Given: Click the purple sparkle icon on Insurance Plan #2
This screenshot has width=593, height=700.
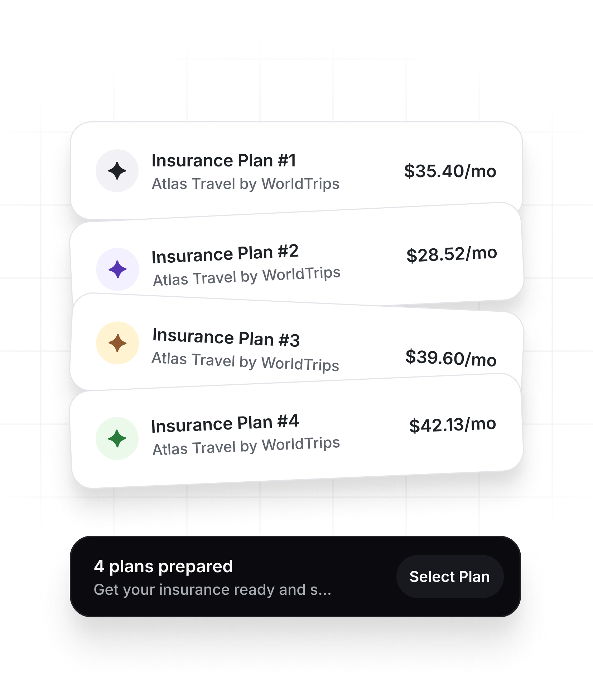Looking at the screenshot, I should pyautogui.click(x=117, y=269).
